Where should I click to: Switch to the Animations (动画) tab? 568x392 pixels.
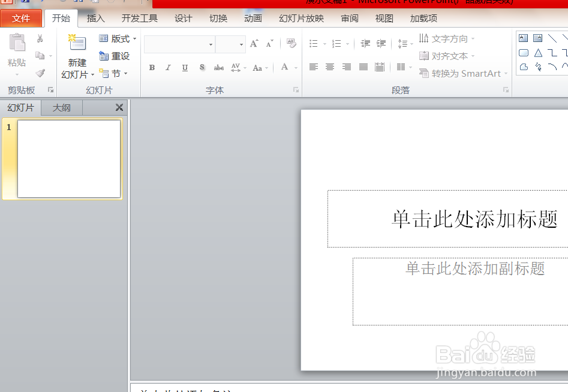pyautogui.click(x=253, y=19)
